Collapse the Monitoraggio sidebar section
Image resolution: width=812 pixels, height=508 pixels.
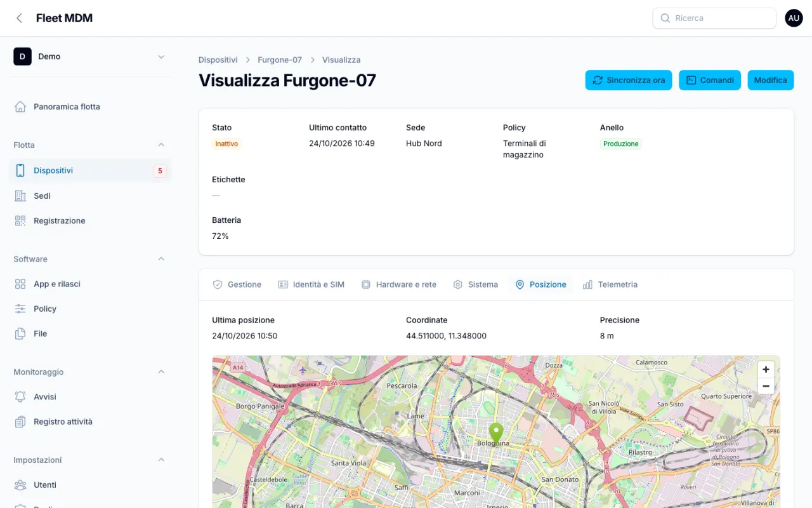tap(161, 372)
